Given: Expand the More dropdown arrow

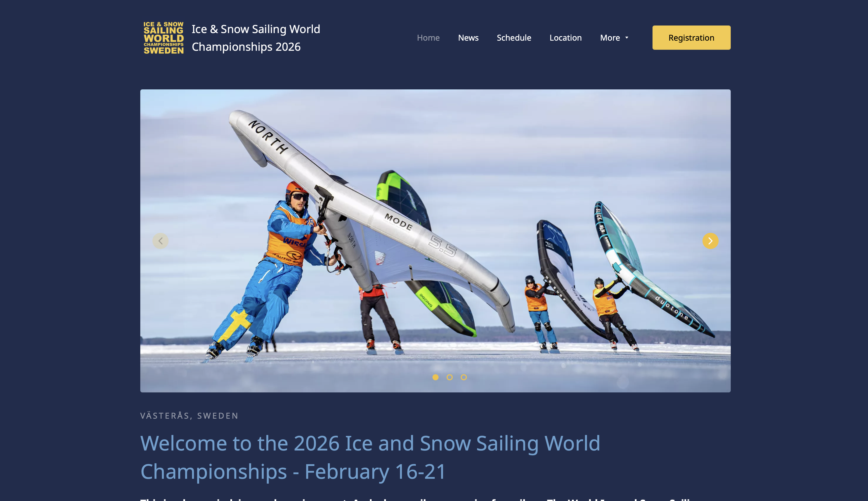Looking at the screenshot, I should click(627, 38).
